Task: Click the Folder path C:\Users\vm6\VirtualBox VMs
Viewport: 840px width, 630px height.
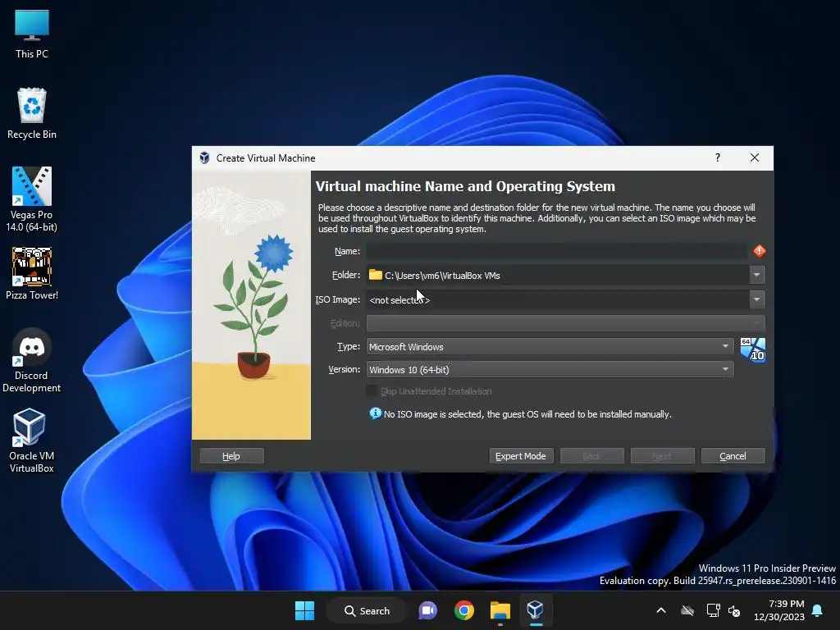Action: (442, 276)
